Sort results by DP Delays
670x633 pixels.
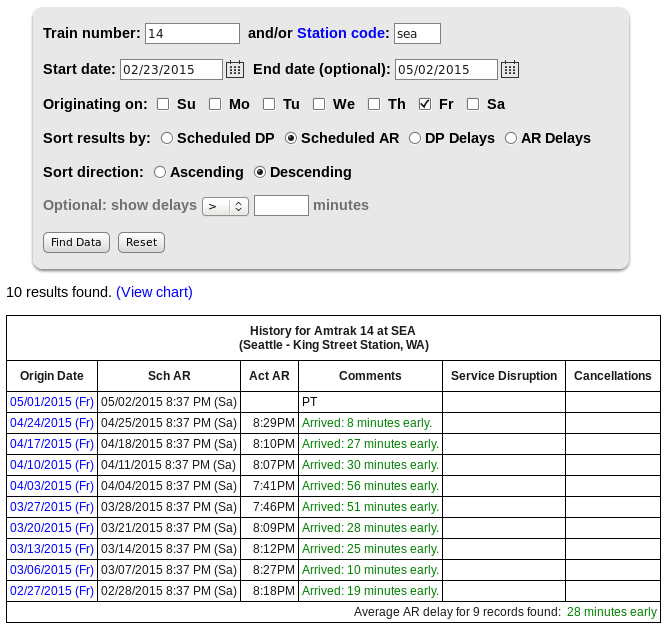point(414,138)
